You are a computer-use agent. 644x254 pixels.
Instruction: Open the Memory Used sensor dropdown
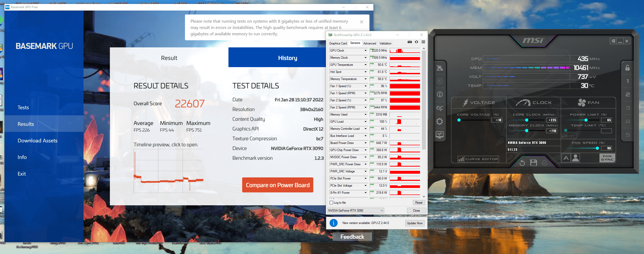[365, 114]
